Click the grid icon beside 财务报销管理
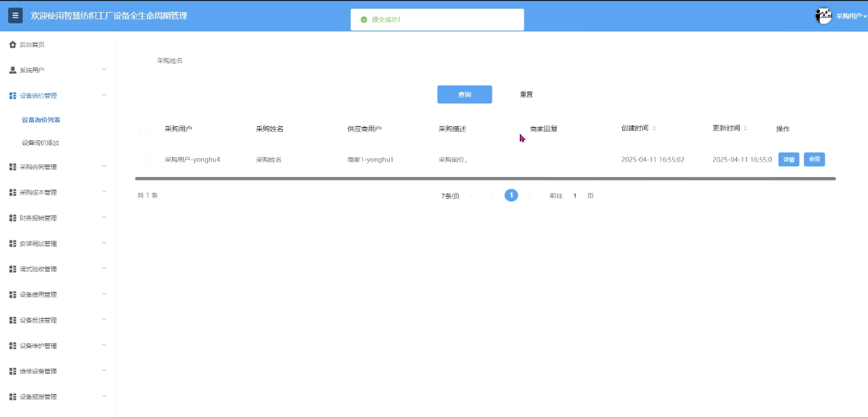This screenshot has width=868, height=418. [13, 218]
